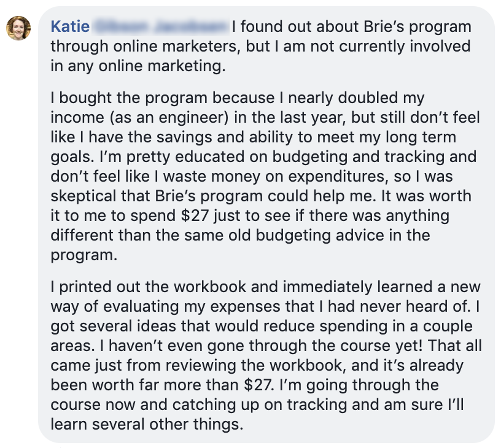Click the first paragraph about online marketers

246,47
